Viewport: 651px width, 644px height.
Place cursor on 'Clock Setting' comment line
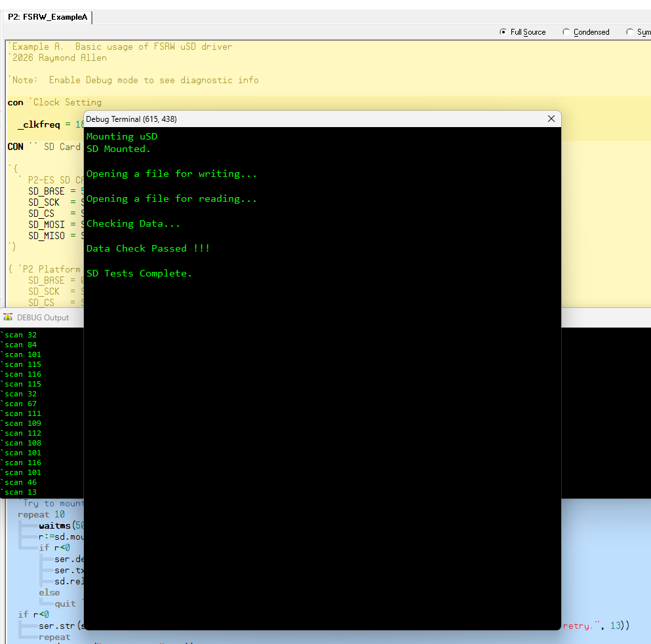(67, 102)
